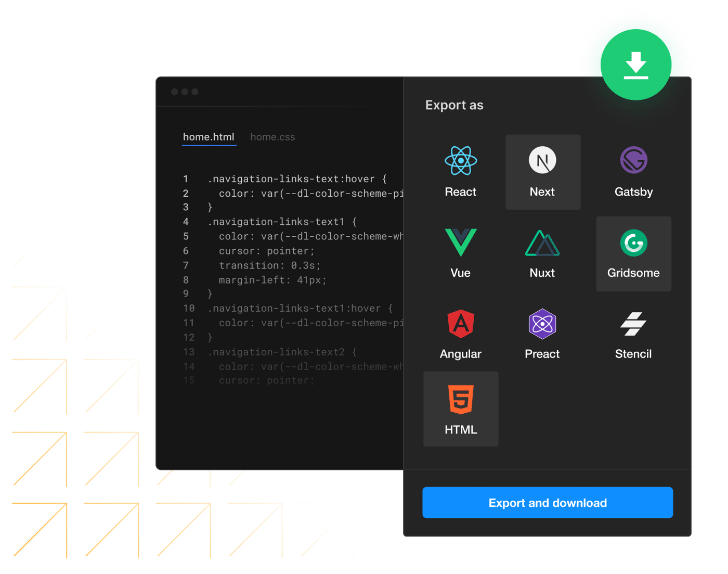Click Export and download

pos(547,502)
